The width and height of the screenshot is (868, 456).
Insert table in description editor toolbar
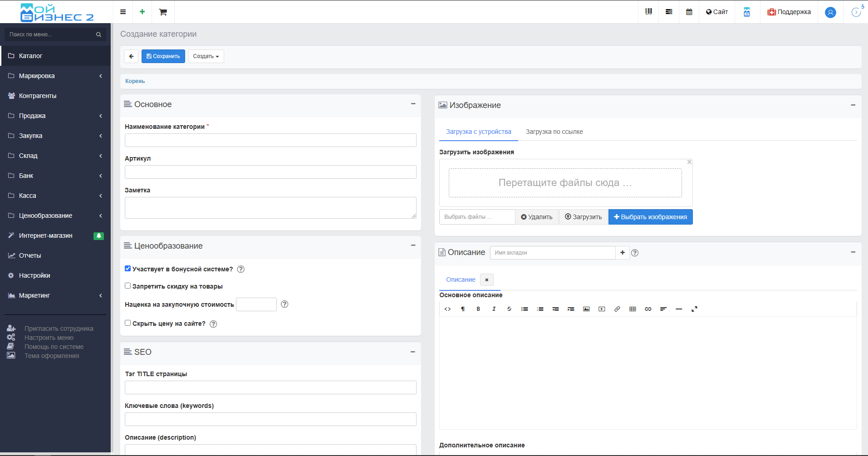coord(633,309)
